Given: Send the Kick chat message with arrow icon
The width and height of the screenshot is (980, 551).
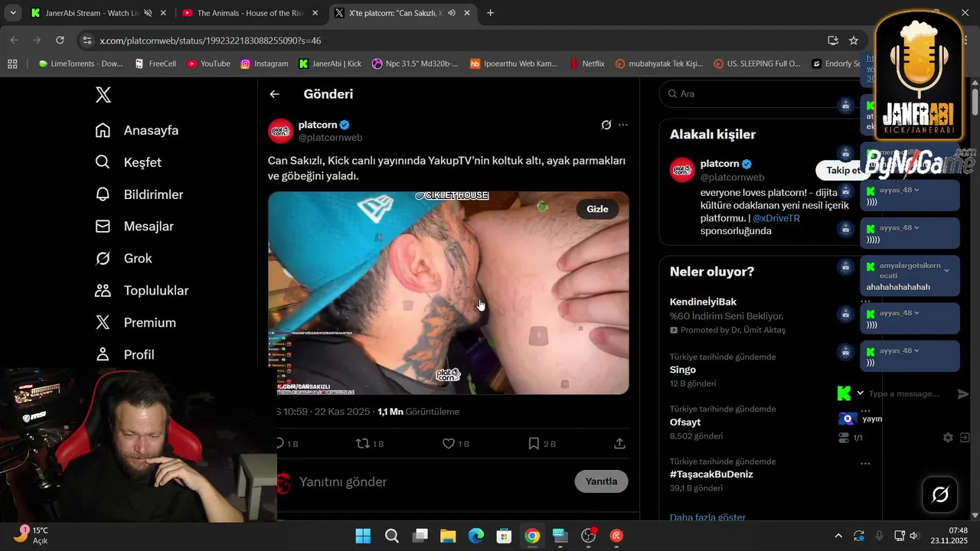Looking at the screenshot, I should coord(963,393).
